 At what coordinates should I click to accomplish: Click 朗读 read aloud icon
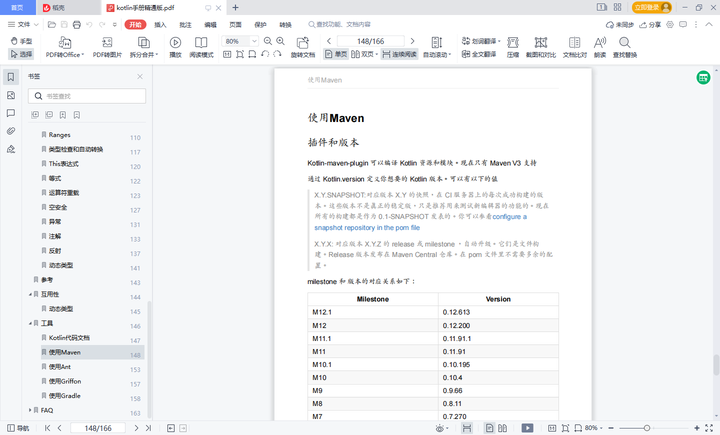[600, 47]
